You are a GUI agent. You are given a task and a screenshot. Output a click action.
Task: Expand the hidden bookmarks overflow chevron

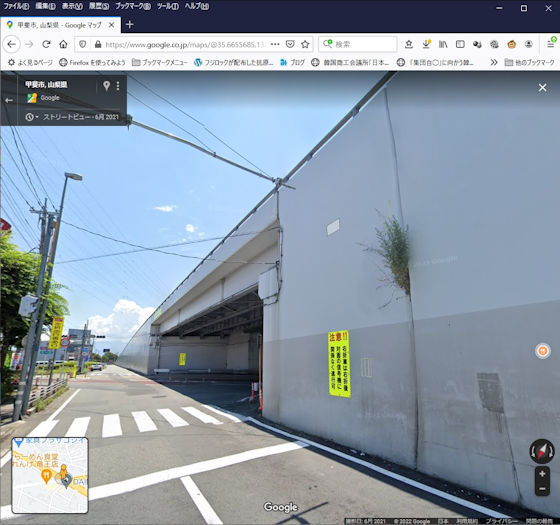click(494, 62)
